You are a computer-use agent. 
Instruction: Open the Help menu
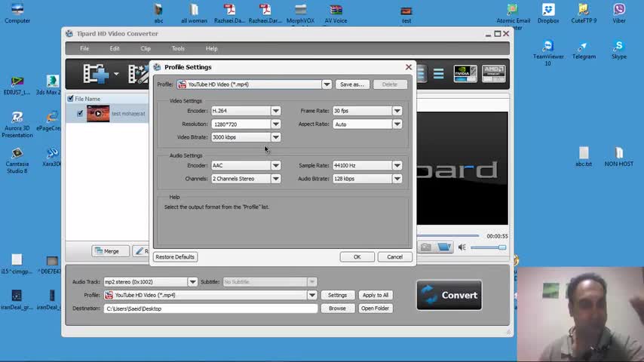coord(211,48)
